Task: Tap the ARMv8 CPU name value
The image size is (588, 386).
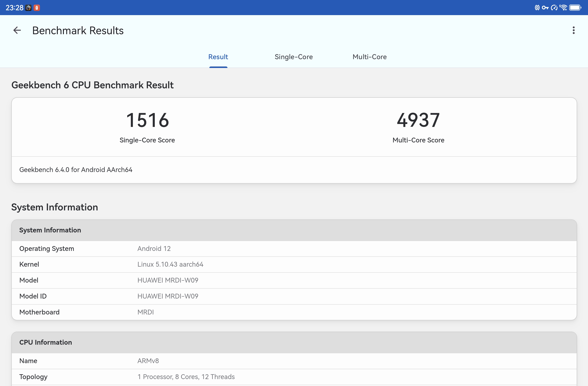Action: (148, 361)
